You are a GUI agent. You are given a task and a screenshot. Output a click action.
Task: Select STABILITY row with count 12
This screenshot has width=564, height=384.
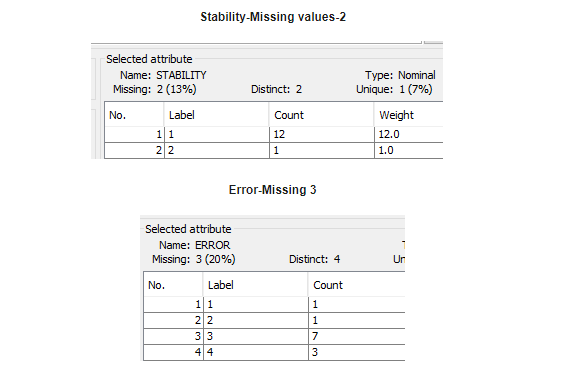pos(274,134)
